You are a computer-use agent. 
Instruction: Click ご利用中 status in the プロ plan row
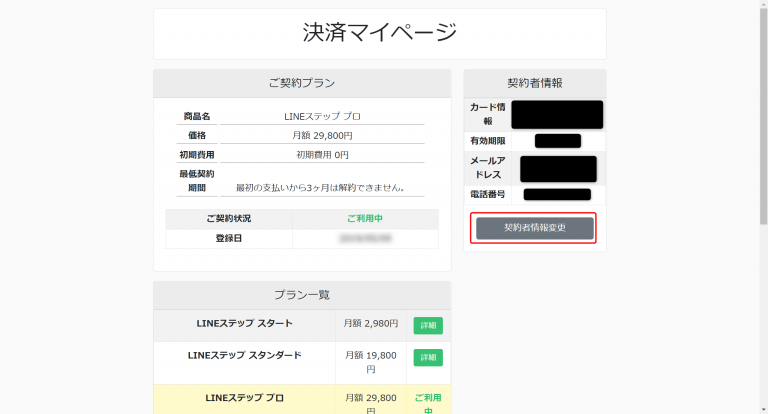[428, 404]
